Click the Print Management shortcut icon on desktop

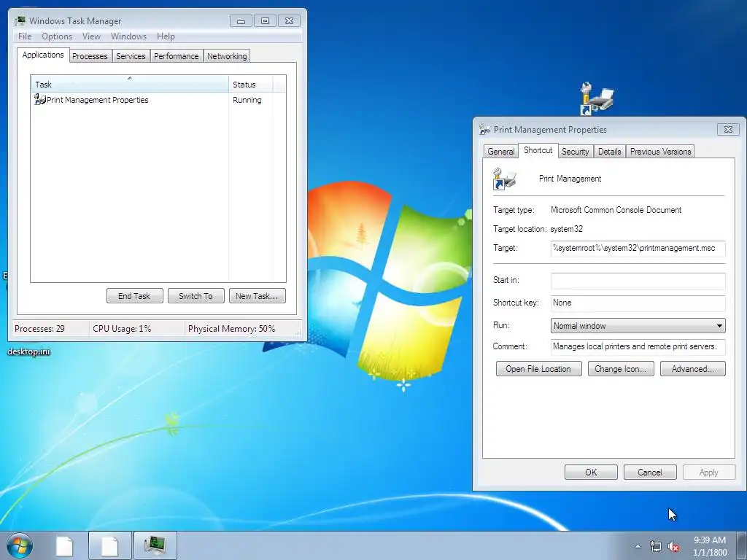tap(597, 98)
